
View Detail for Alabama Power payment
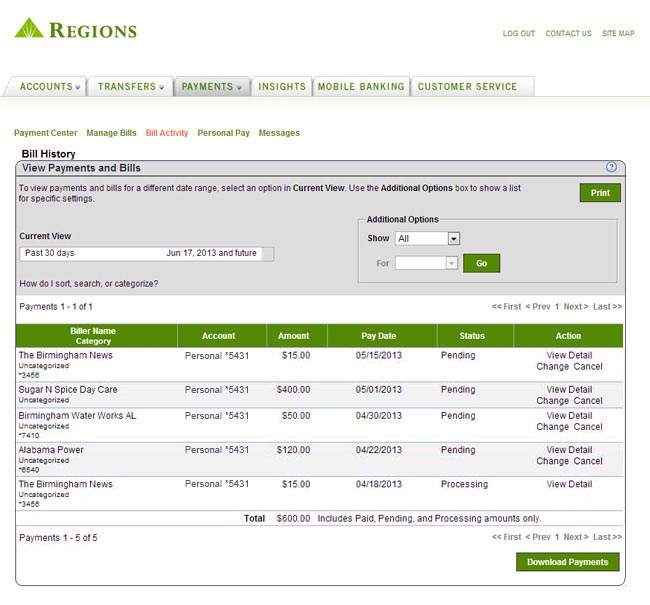(x=569, y=450)
